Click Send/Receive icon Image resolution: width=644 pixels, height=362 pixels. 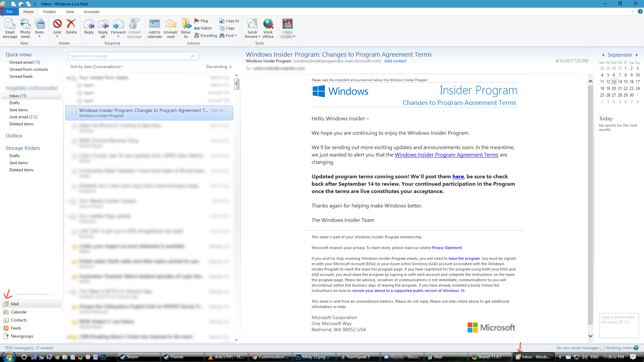(x=252, y=24)
